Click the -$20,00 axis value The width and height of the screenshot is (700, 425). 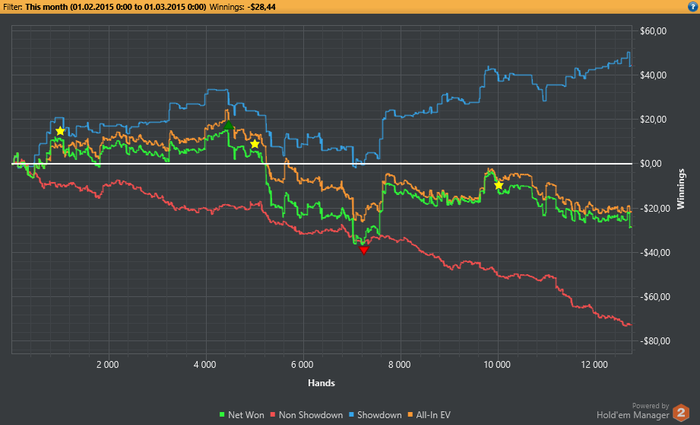pyautogui.click(x=655, y=208)
